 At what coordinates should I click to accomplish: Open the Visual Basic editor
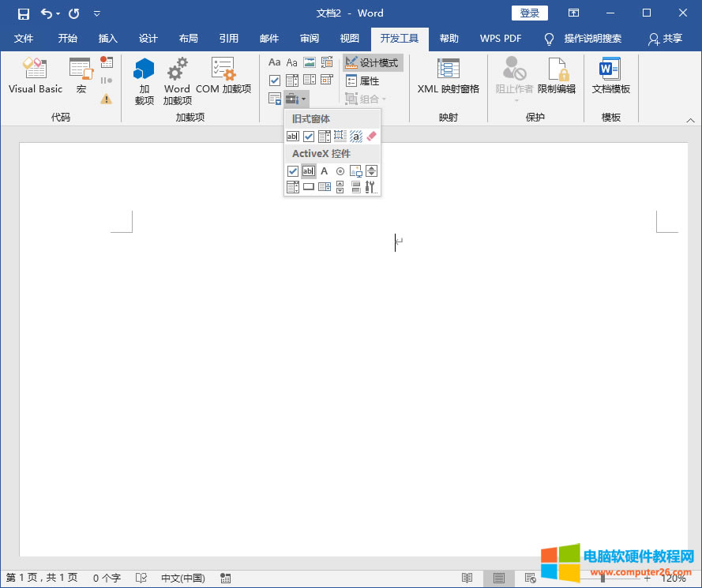click(35, 75)
